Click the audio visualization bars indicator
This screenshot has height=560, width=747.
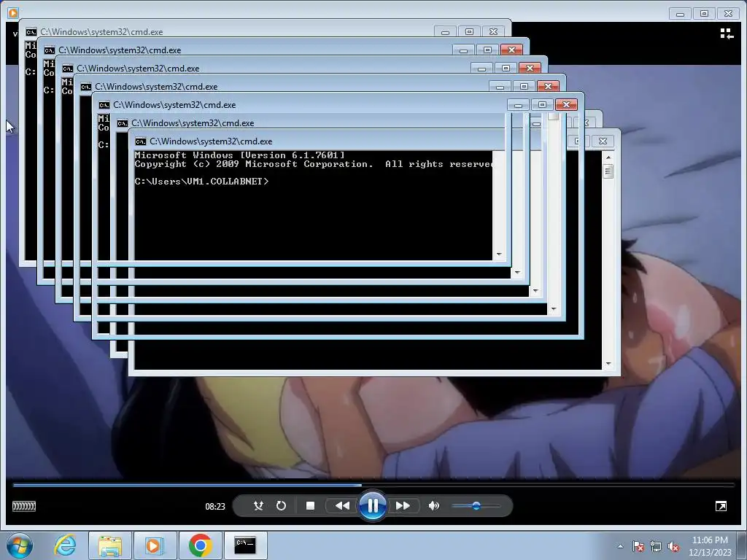[x=24, y=506]
